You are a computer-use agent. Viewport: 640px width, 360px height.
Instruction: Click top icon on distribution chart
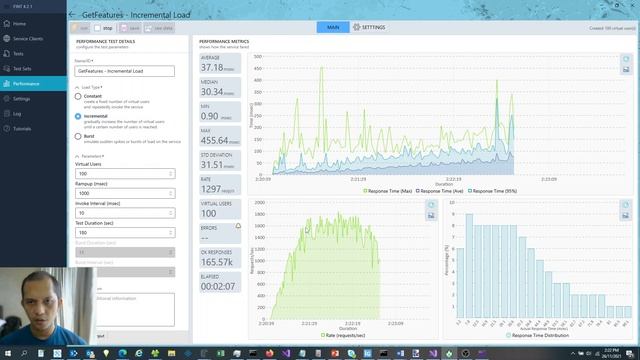click(625, 205)
